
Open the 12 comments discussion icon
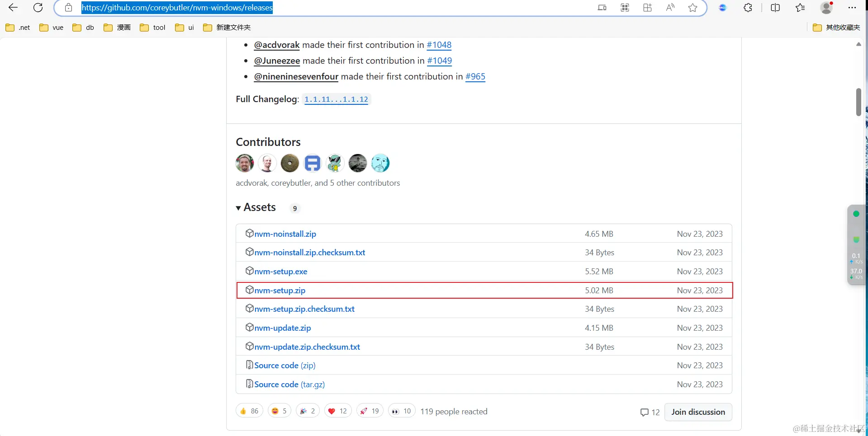coord(650,412)
